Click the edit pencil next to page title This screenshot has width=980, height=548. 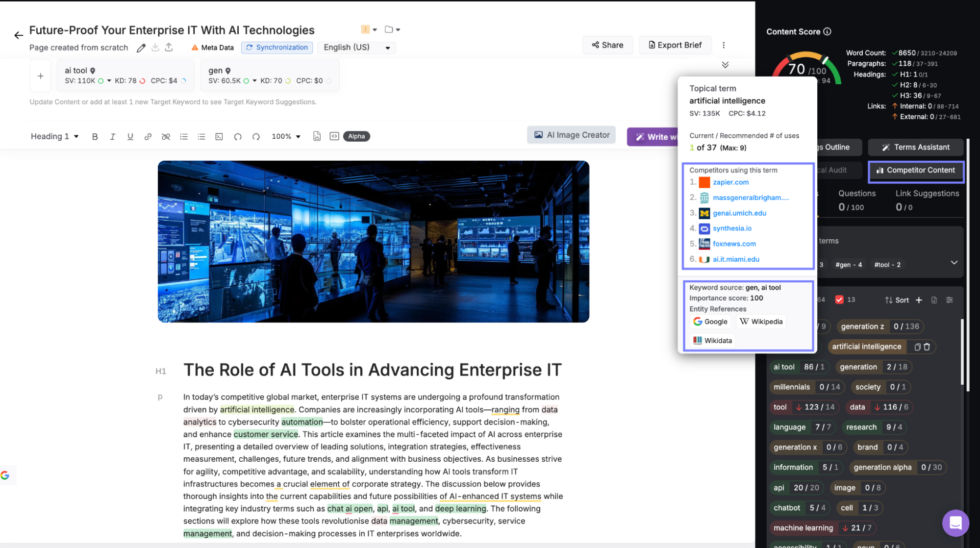coord(141,48)
